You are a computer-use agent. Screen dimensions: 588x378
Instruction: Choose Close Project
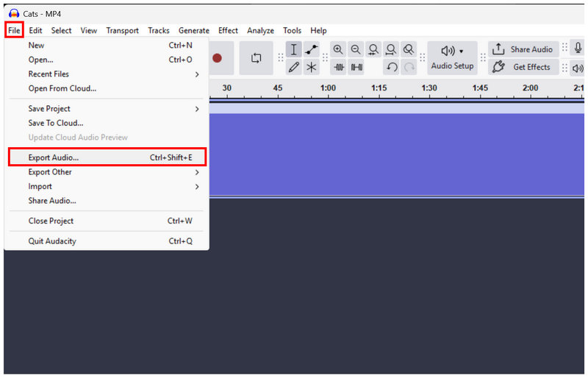(x=107, y=221)
